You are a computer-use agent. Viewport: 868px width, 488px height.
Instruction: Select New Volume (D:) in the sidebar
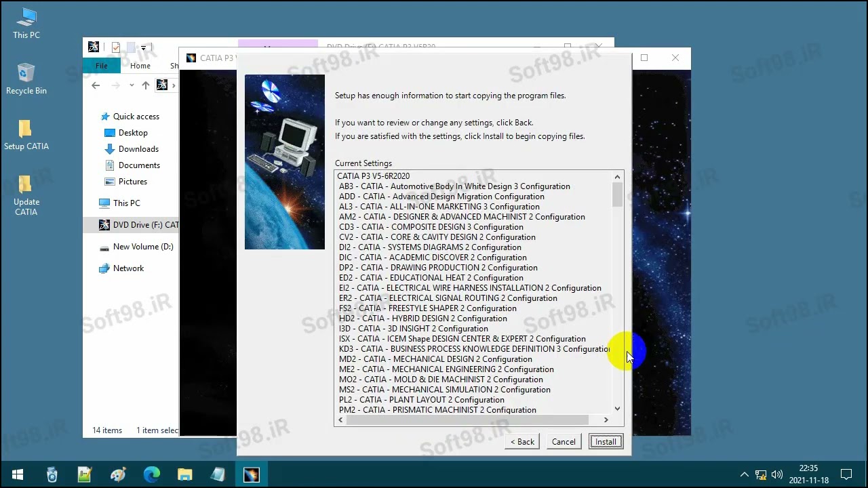coord(136,247)
